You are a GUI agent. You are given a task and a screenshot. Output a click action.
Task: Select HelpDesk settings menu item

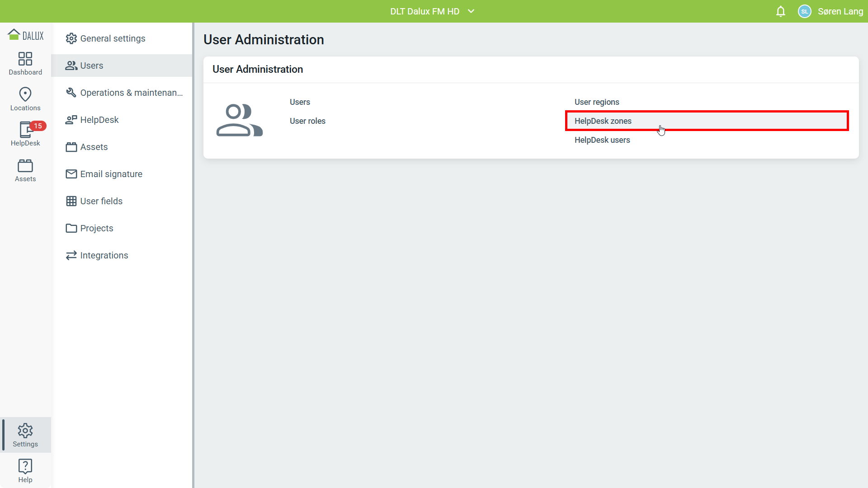pyautogui.click(x=122, y=120)
